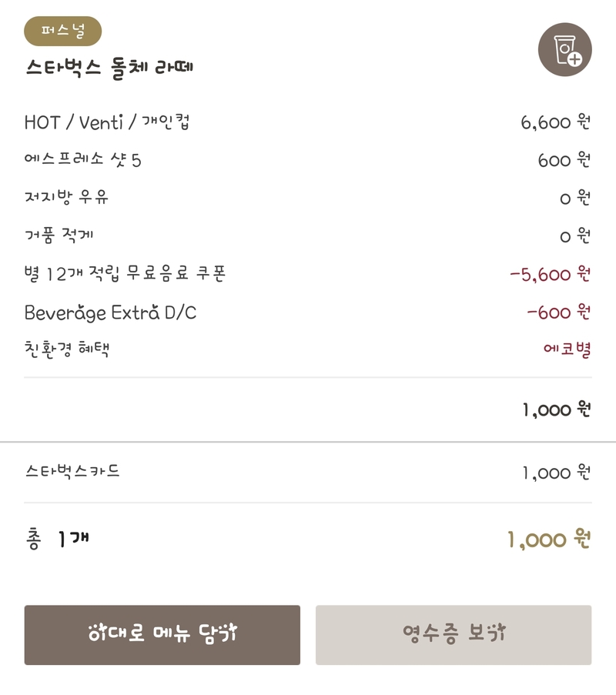
Task: Select the 거품 적게 option row
Action: pyautogui.click(x=308, y=235)
